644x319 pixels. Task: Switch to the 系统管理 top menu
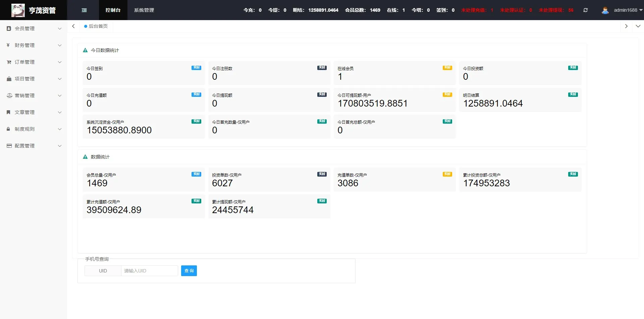click(144, 10)
